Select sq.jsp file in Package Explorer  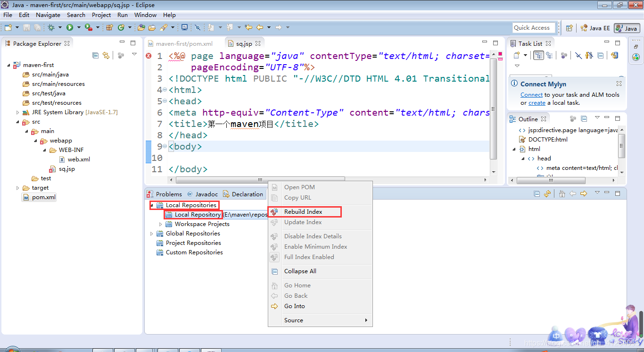[62, 169]
